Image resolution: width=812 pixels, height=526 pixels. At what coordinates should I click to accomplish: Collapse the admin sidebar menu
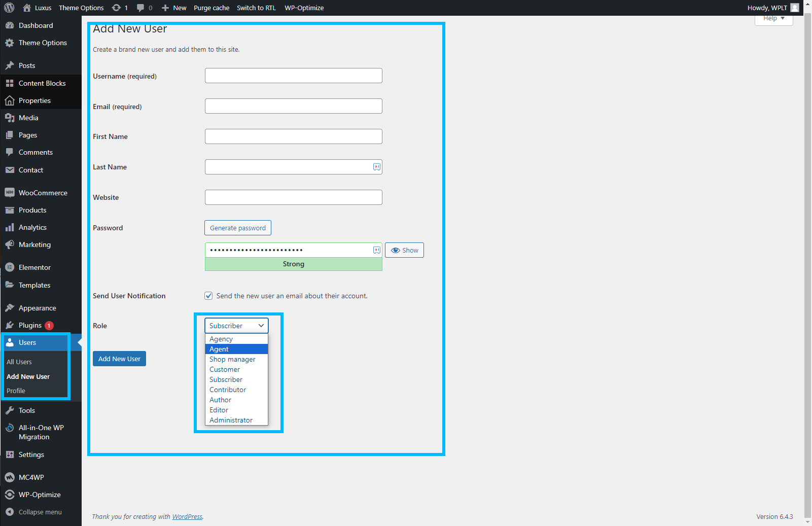point(33,512)
